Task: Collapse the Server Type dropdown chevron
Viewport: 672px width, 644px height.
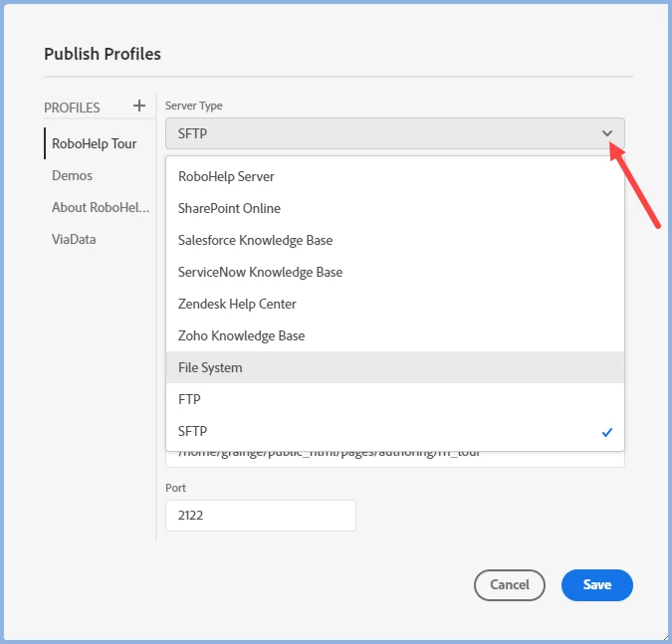Action: (x=607, y=133)
